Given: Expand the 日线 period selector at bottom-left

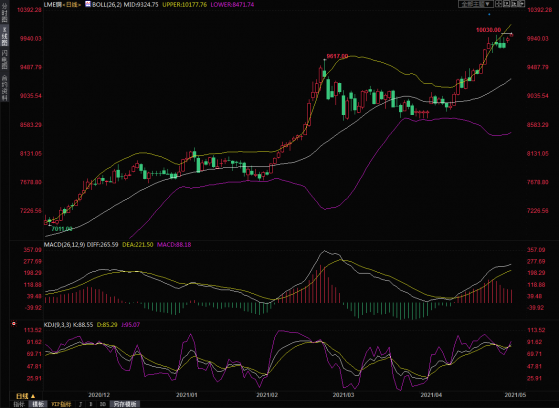Looking at the screenshot, I should tap(26, 396).
